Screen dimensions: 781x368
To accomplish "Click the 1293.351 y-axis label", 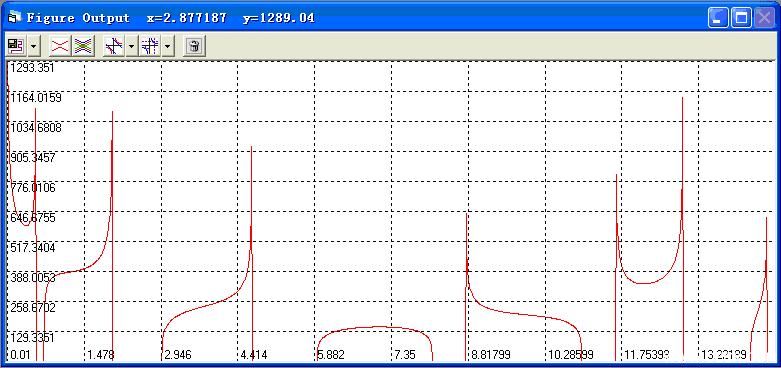I will tap(32, 68).
